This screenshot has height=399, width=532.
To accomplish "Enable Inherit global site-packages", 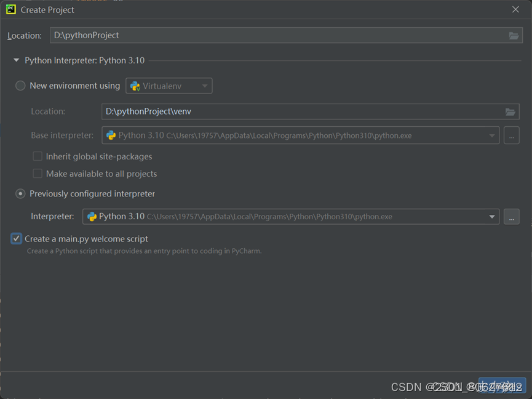I will coord(37,156).
